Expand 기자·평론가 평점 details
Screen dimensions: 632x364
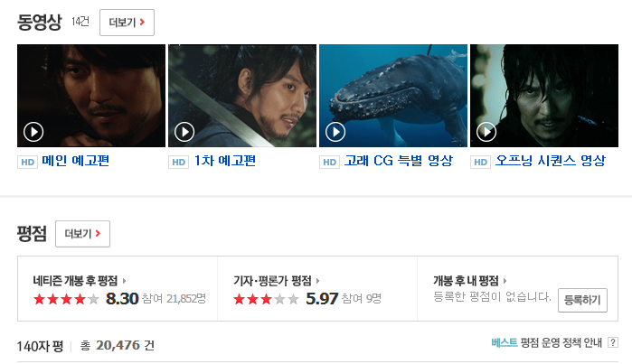pyautogui.click(x=277, y=280)
